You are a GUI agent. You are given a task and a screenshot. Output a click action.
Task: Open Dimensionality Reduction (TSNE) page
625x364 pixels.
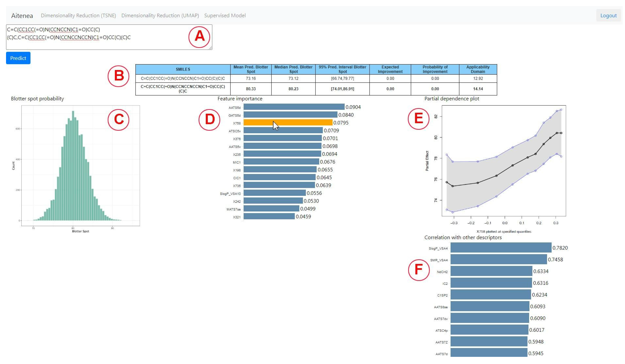tap(78, 15)
